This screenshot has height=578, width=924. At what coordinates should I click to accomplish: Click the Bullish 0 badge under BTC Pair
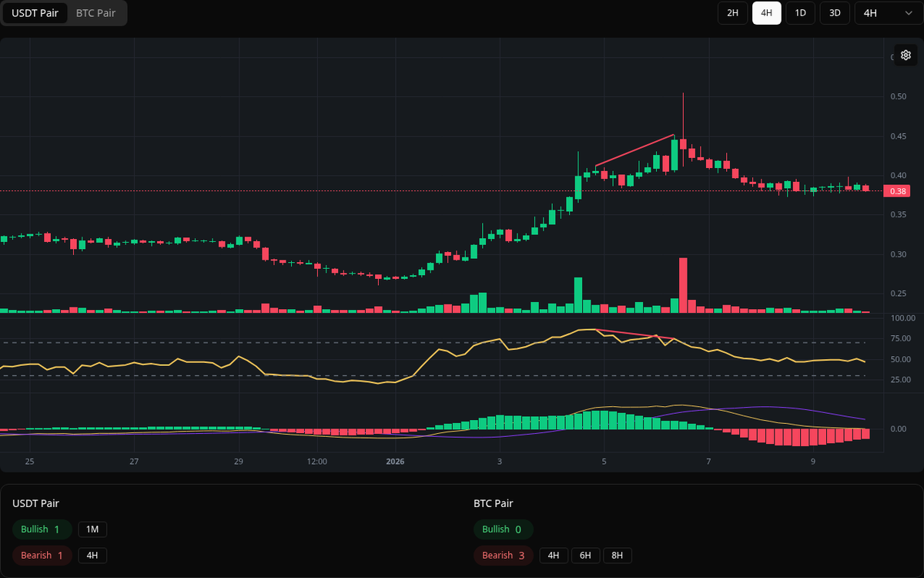[x=503, y=529]
